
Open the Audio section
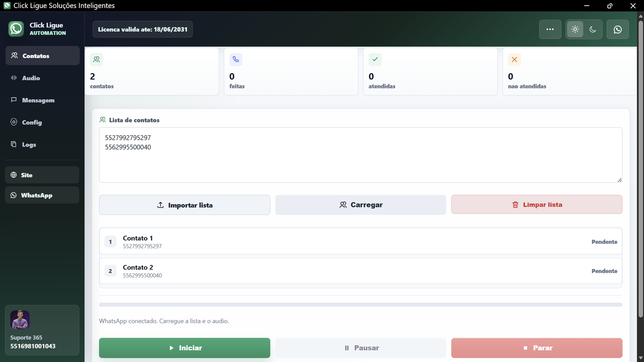point(43,78)
